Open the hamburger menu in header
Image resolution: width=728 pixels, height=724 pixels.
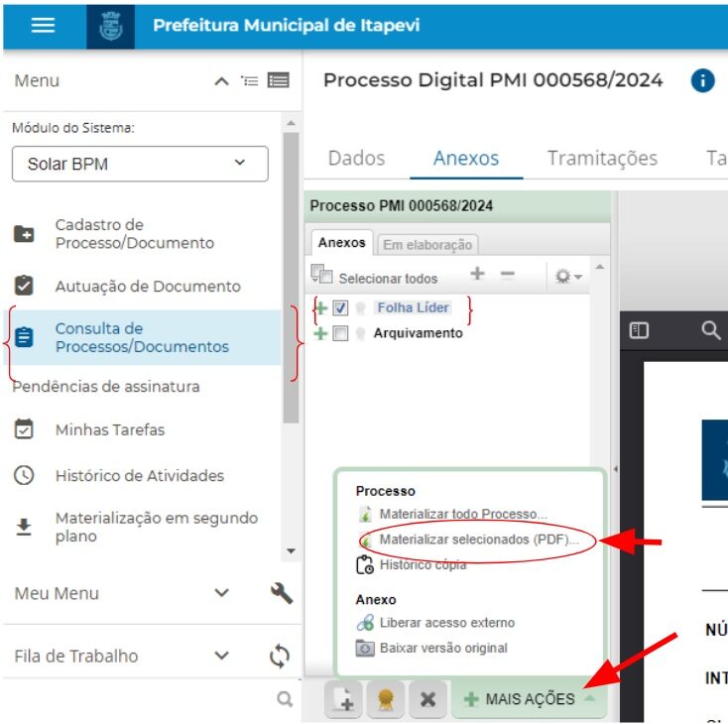click(x=43, y=26)
